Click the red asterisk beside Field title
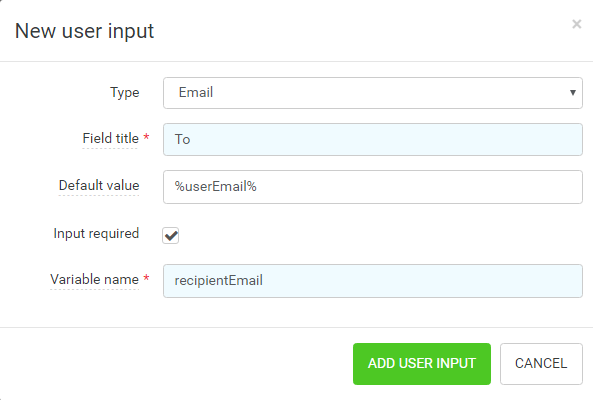Viewport: 593px width, 400px height. 146,137
